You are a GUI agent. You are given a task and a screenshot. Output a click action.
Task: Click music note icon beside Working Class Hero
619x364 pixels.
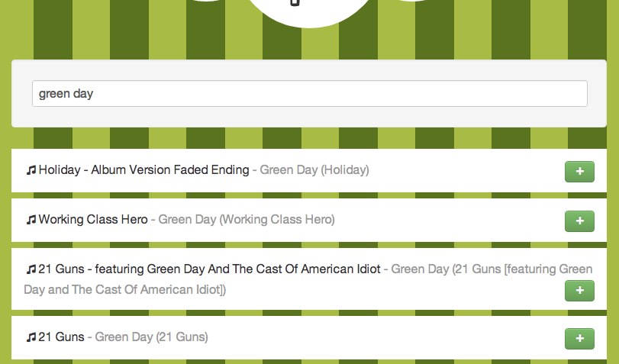[31, 220]
